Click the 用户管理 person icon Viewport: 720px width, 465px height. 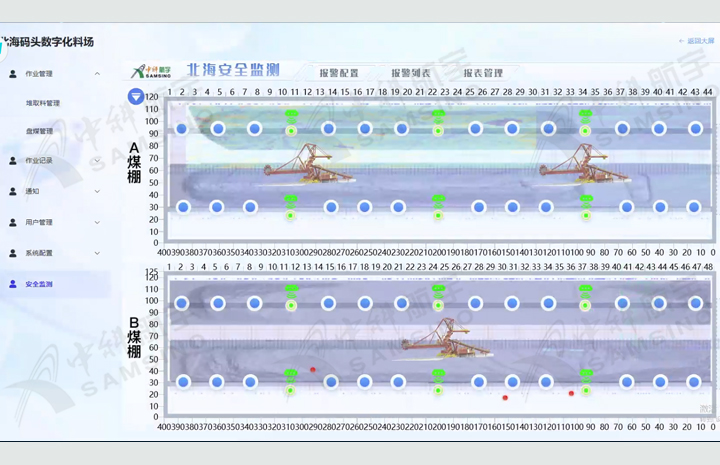pos(13,222)
